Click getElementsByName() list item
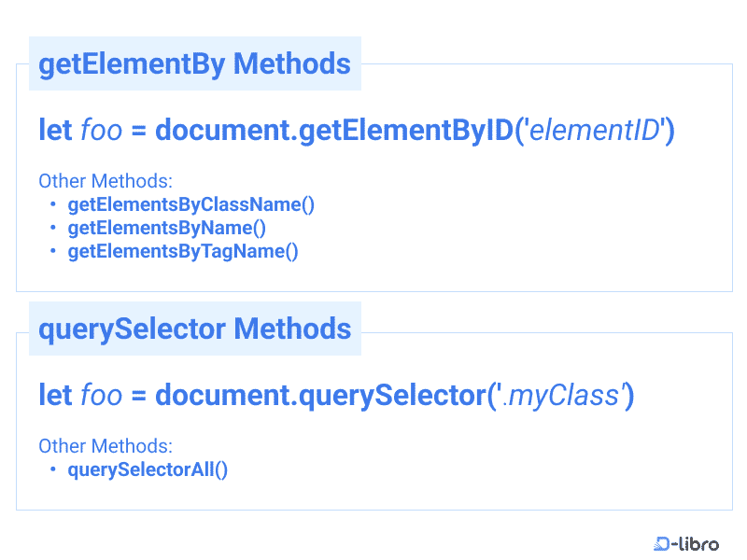747x560 pixels. [x=167, y=228]
